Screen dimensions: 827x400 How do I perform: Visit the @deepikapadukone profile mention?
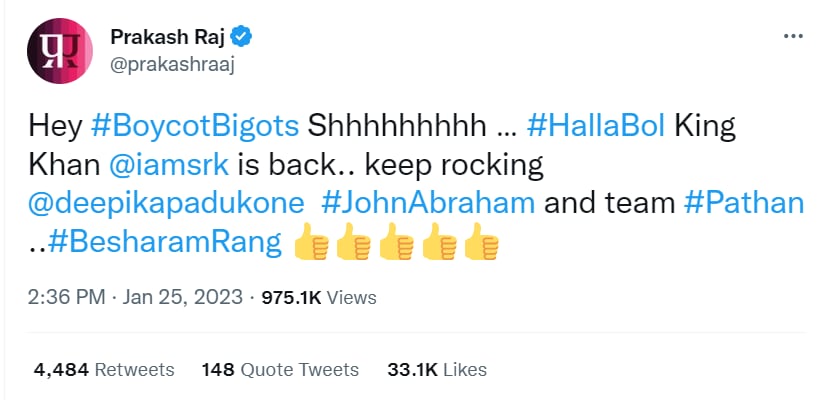(x=166, y=205)
